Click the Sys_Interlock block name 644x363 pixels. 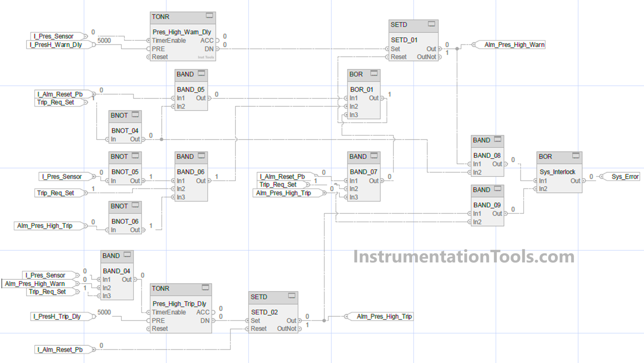tap(558, 172)
